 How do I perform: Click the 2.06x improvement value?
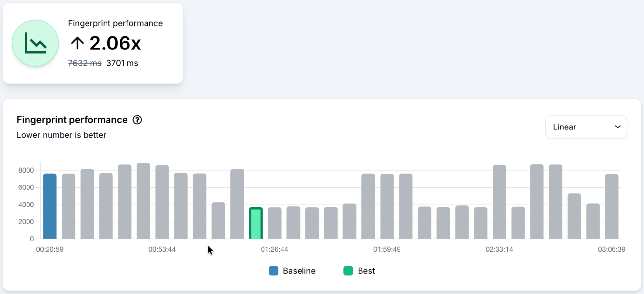tap(115, 43)
